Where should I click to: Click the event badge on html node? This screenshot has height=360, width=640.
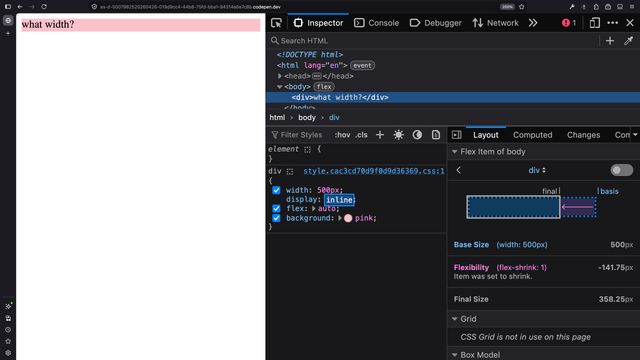(362, 65)
